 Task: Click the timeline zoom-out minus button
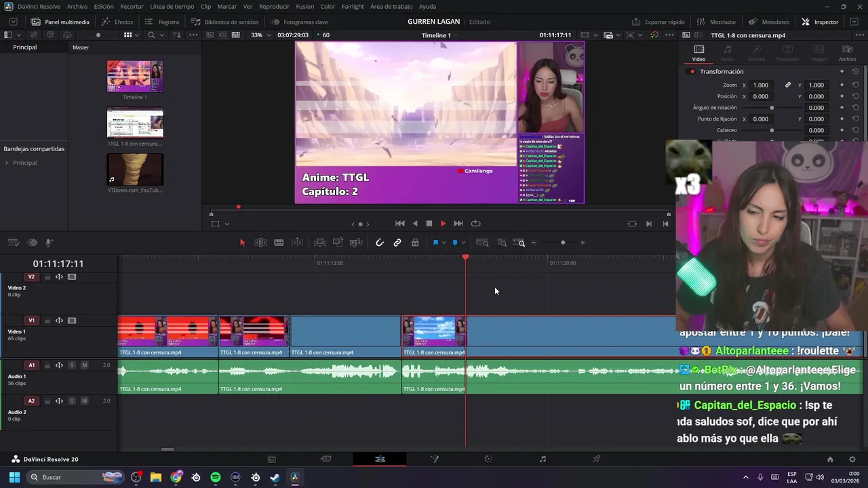[x=534, y=243]
